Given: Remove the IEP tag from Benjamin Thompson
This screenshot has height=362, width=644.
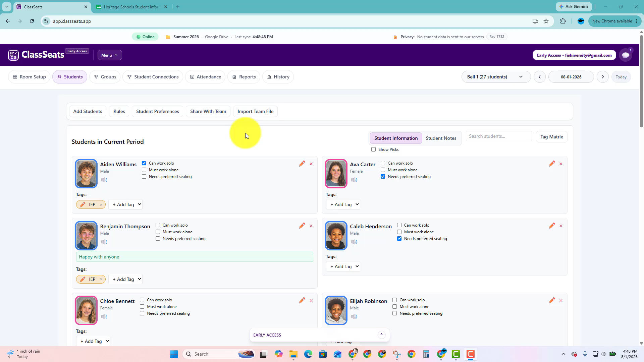Looking at the screenshot, I should click(101, 280).
